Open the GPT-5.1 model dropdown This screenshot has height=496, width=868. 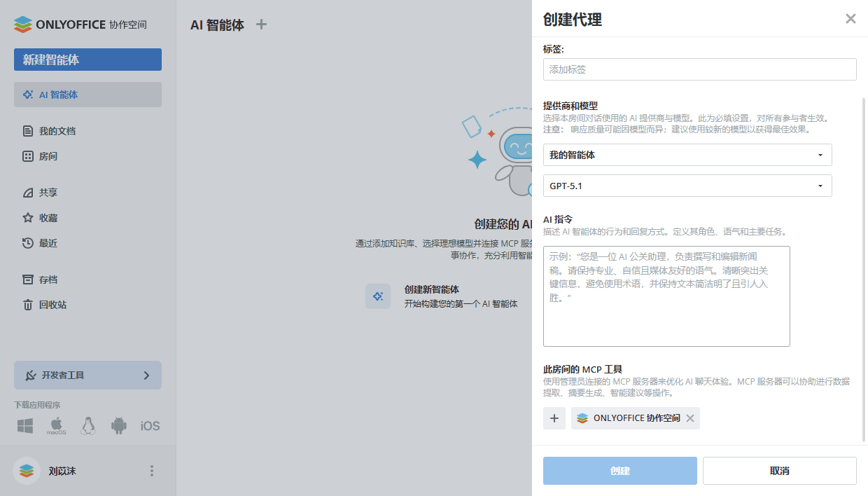point(687,186)
